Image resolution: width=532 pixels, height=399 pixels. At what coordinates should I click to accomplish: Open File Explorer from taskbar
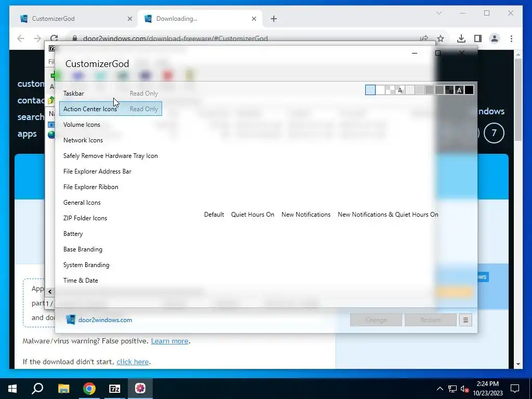pyautogui.click(x=63, y=389)
